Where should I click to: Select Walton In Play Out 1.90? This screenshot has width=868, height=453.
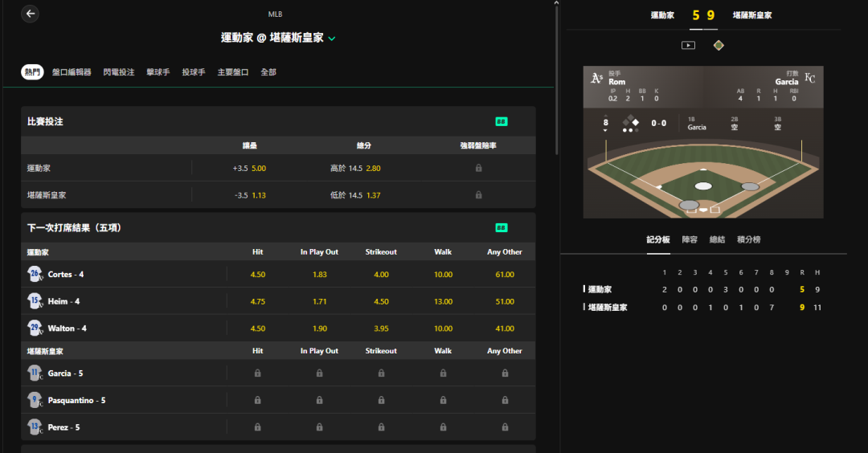coord(319,329)
